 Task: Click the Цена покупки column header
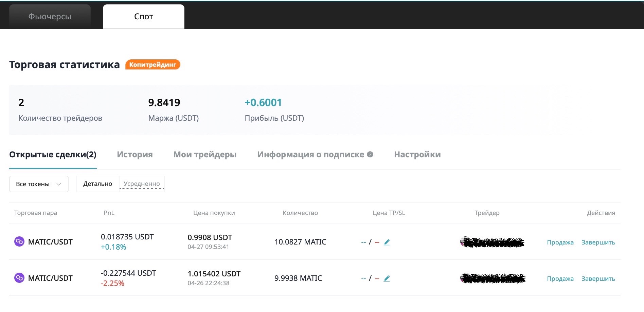(214, 213)
